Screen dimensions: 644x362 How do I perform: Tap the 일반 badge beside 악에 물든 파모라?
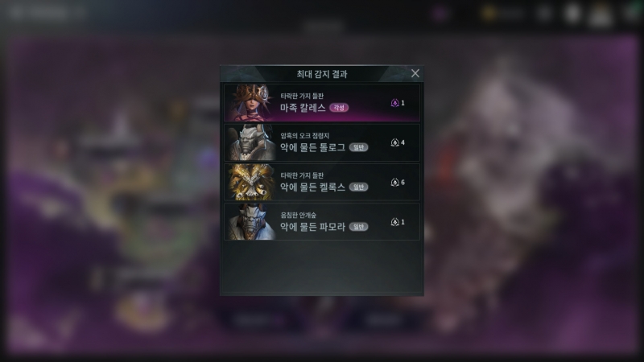(358, 227)
